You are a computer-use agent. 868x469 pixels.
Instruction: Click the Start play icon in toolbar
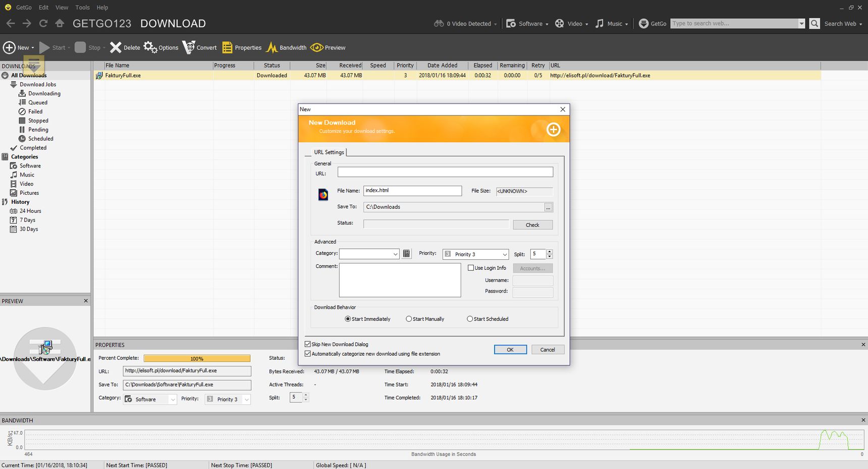point(44,47)
